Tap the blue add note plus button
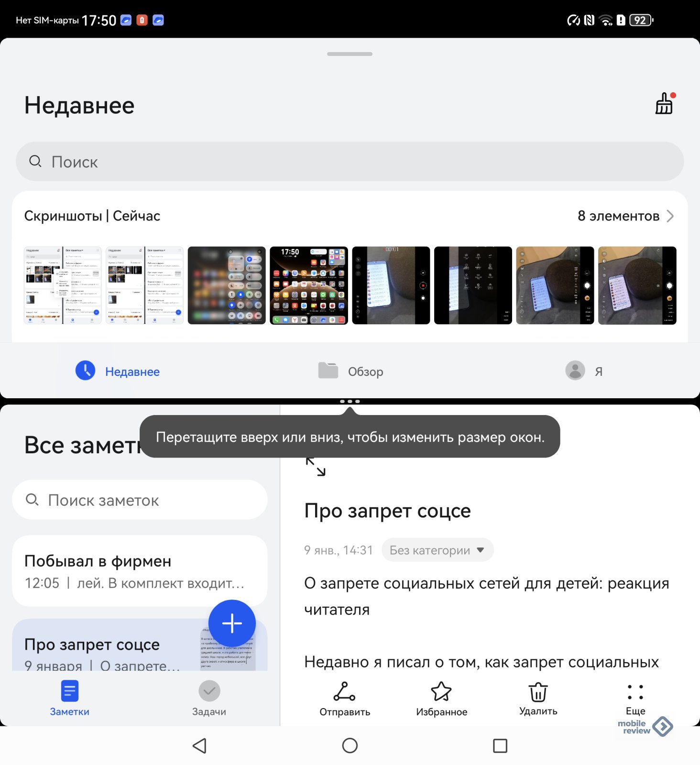The height and width of the screenshot is (765, 700). point(232,623)
